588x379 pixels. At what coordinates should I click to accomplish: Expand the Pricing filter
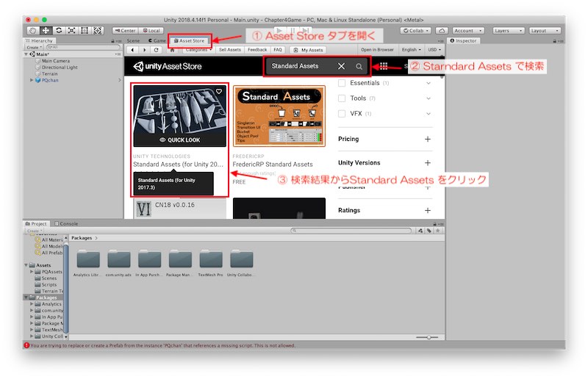click(x=428, y=139)
